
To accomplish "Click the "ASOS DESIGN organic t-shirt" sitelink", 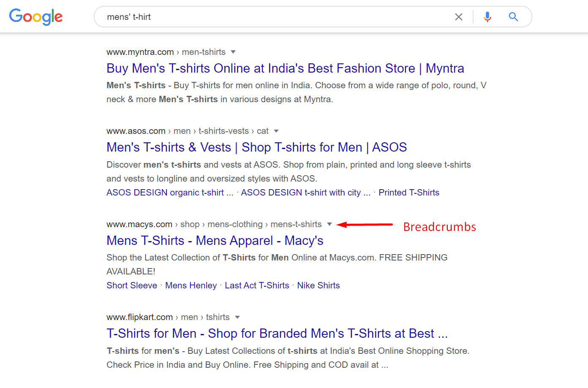I will coord(170,192).
